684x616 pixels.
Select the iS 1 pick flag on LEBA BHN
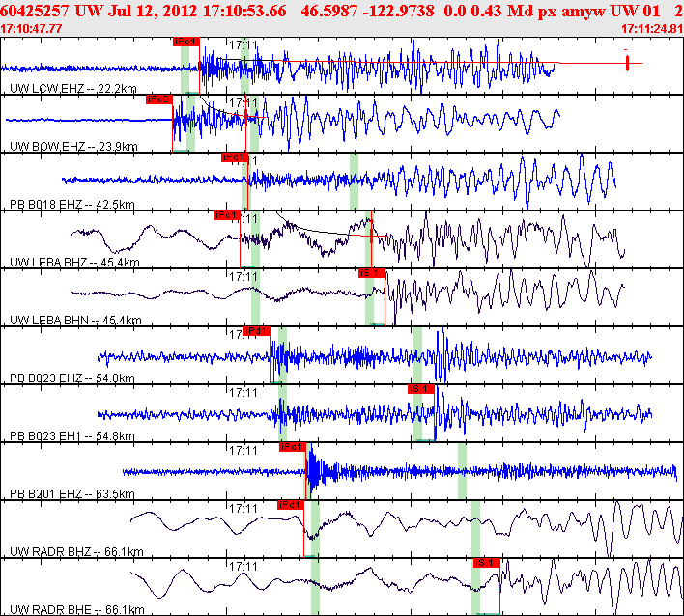372,273
